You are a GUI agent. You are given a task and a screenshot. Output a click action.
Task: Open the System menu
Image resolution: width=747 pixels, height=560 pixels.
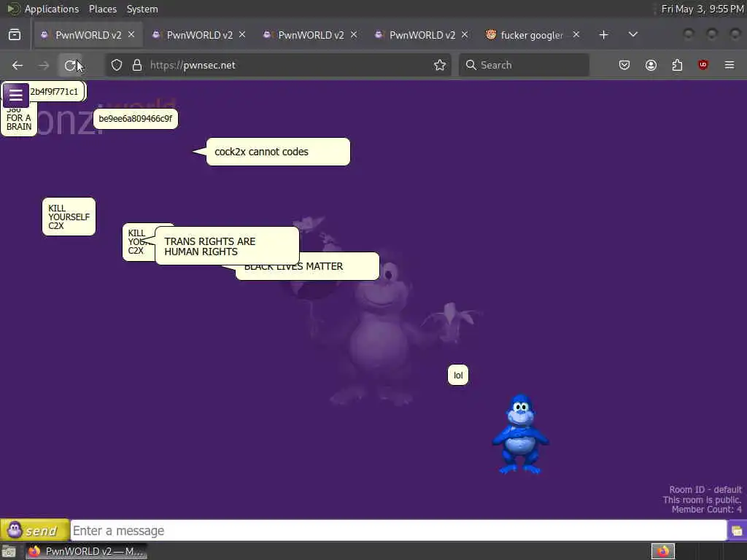point(142,9)
